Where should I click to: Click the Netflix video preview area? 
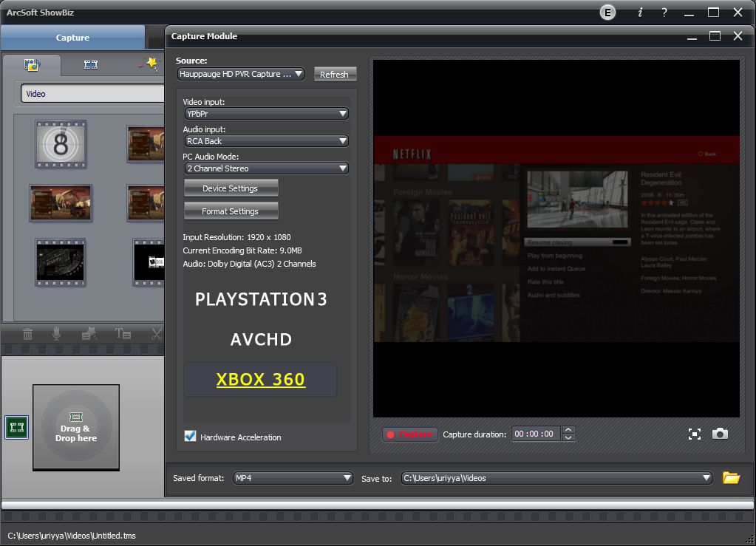[556, 239]
